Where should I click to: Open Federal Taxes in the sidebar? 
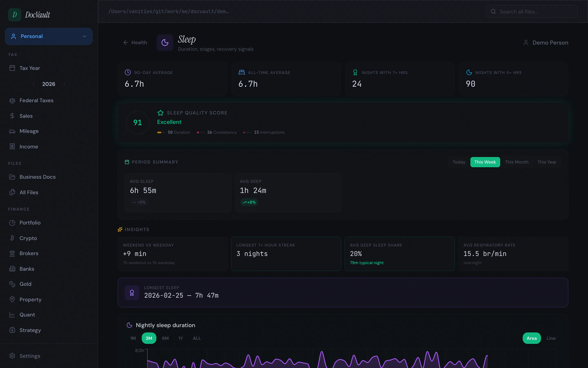tap(49, 101)
